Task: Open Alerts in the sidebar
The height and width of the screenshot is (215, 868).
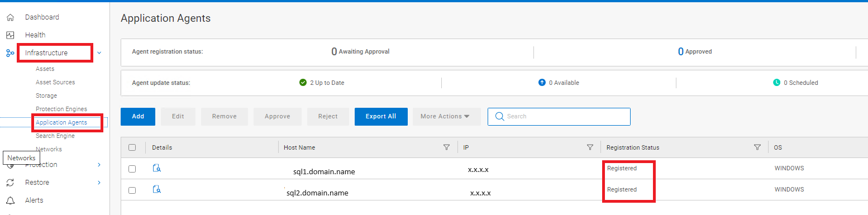Action: pyautogui.click(x=34, y=200)
